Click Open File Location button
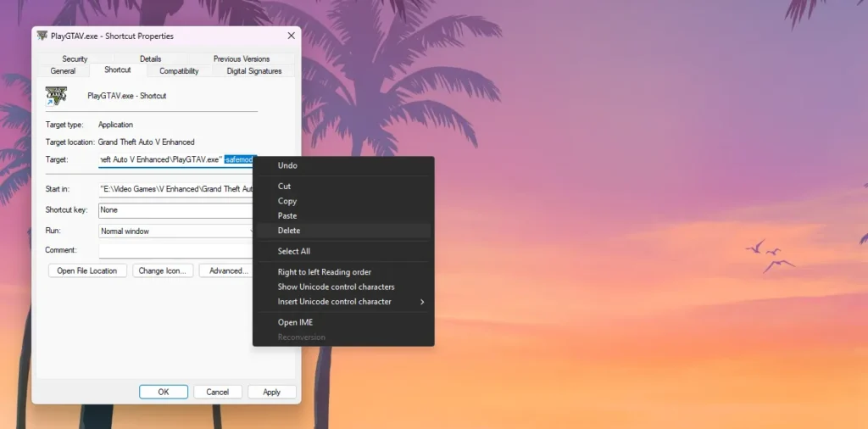 pyautogui.click(x=87, y=270)
